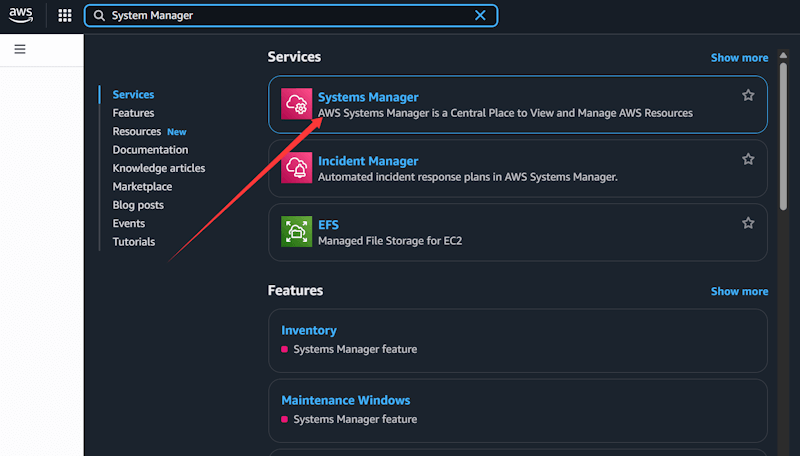Open the hamburger navigation menu

point(20,49)
